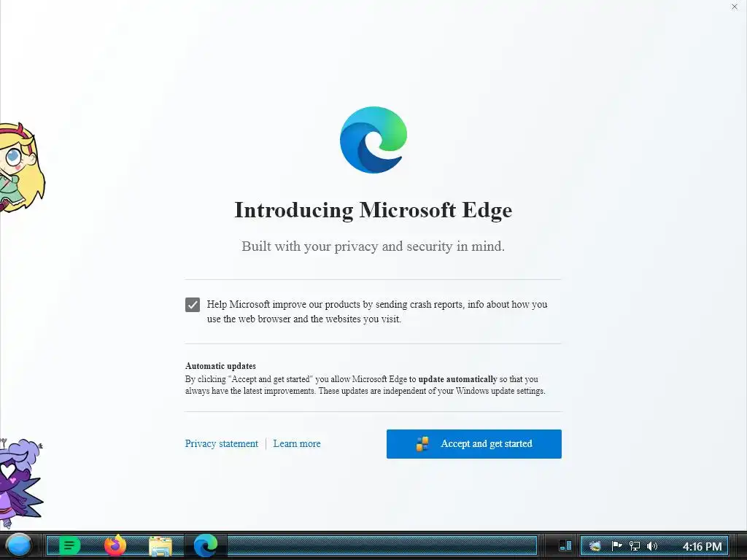Viewport: 747px width, 560px height.
Task: Open the 4:16 PM clock
Action: coord(703,546)
